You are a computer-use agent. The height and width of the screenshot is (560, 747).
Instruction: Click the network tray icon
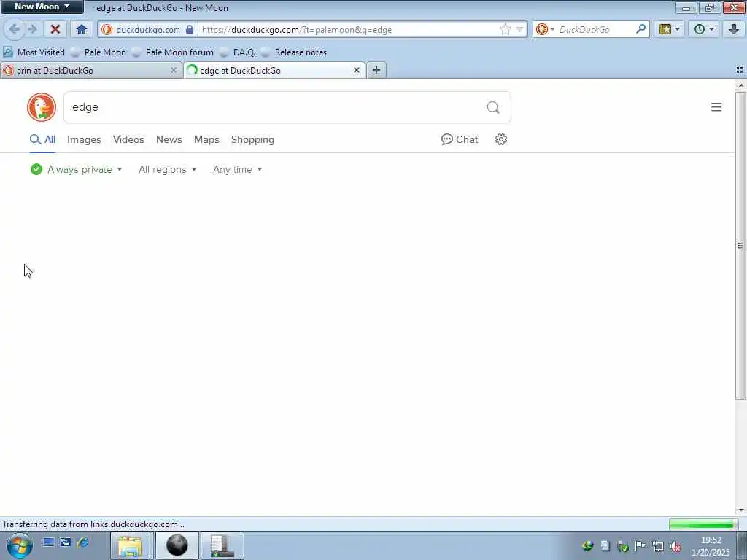click(658, 546)
